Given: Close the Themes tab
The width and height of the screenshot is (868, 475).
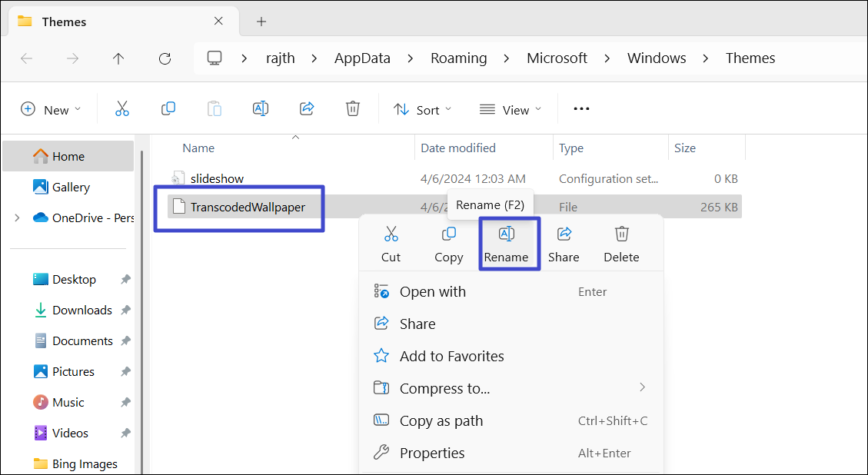Looking at the screenshot, I should tap(218, 21).
